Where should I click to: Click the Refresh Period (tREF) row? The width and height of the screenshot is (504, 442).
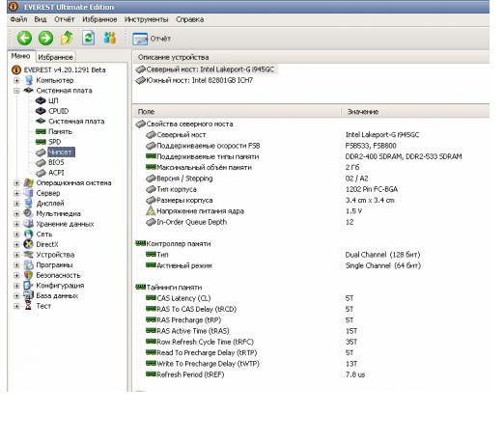coord(312,374)
